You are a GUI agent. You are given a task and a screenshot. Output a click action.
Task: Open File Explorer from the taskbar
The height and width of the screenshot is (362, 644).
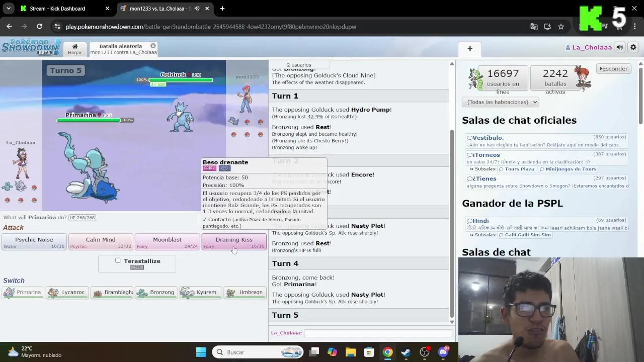point(351,352)
